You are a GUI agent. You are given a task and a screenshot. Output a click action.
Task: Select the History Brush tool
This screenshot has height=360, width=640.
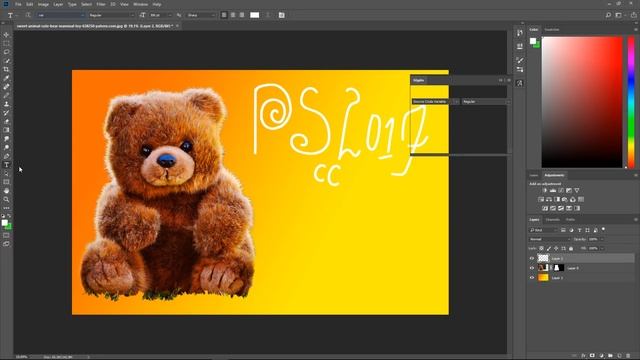point(6,113)
